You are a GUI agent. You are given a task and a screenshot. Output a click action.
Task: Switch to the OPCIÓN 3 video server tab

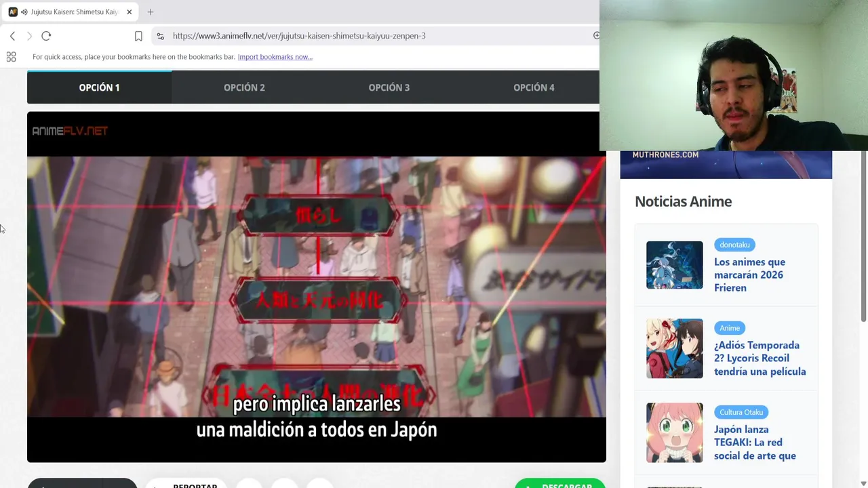tap(389, 87)
